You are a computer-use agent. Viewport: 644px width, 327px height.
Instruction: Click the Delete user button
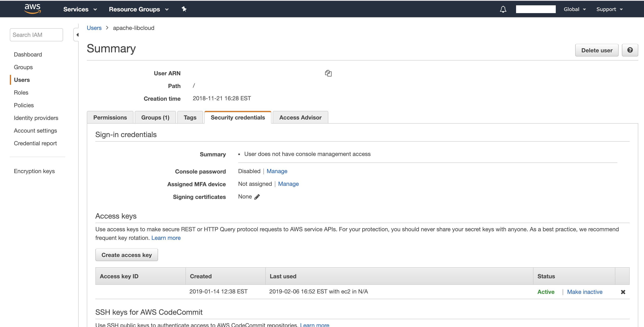(x=597, y=50)
